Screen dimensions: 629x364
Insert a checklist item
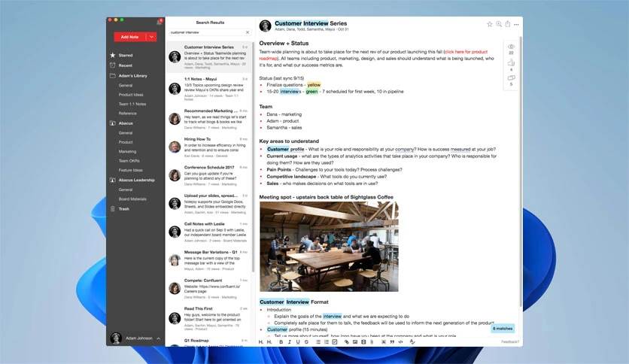coord(335,342)
